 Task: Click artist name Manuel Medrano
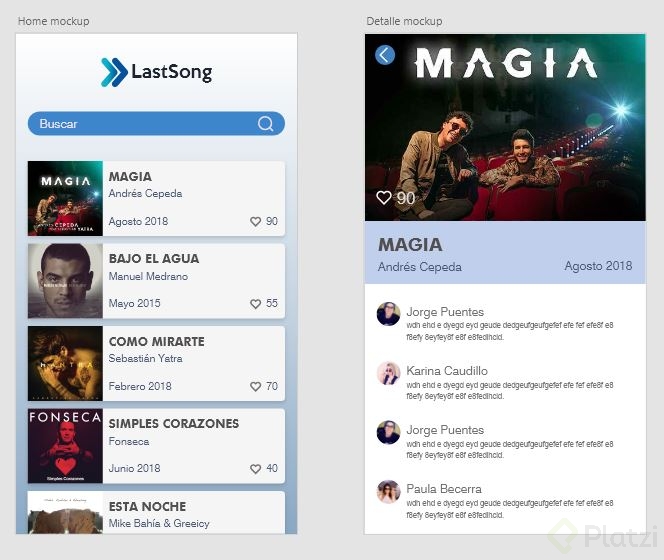(x=148, y=276)
